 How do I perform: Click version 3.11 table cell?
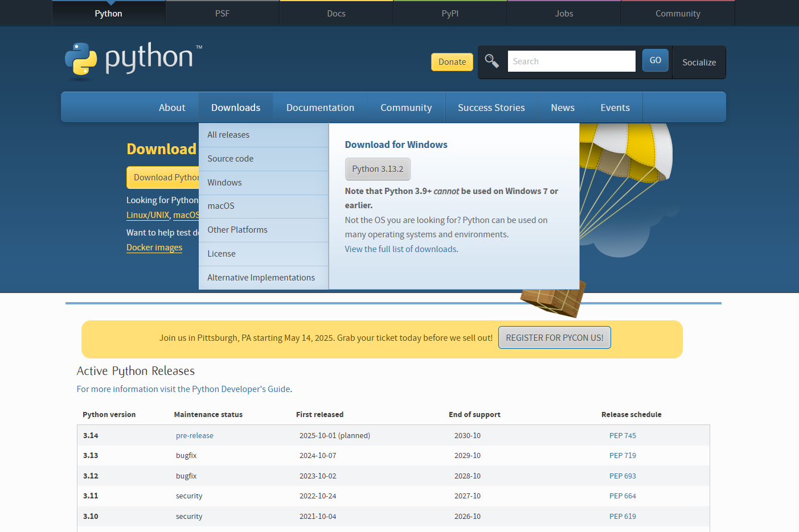[x=91, y=496]
